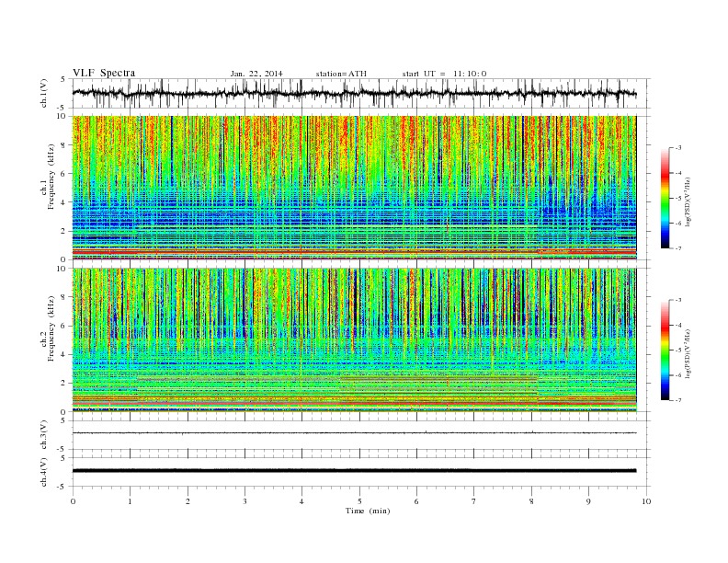Click the "Time (min)" x-axis label
The height and width of the screenshot is (563, 728).
pyautogui.click(x=368, y=511)
